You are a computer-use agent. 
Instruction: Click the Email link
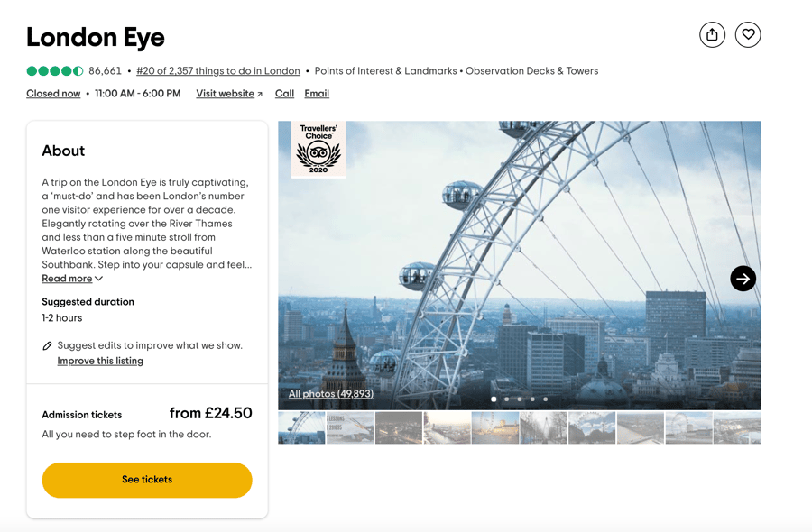(317, 93)
